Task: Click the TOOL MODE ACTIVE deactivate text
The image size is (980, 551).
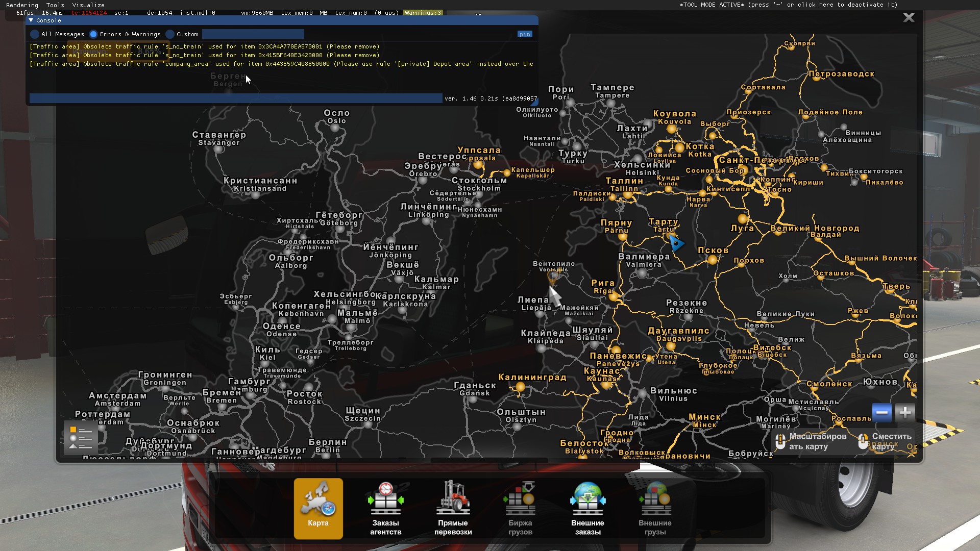Action: tap(789, 5)
